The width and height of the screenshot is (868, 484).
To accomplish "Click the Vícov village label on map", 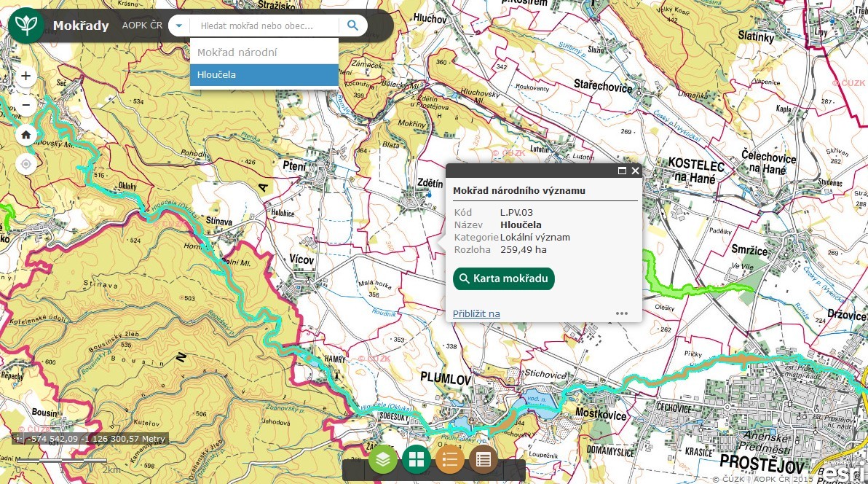I will 301,259.
